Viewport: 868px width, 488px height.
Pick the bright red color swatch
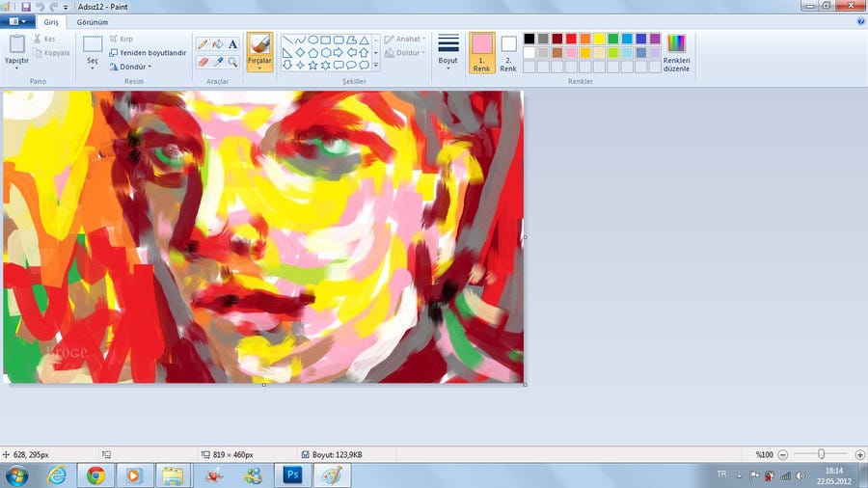click(x=571, y=39)
